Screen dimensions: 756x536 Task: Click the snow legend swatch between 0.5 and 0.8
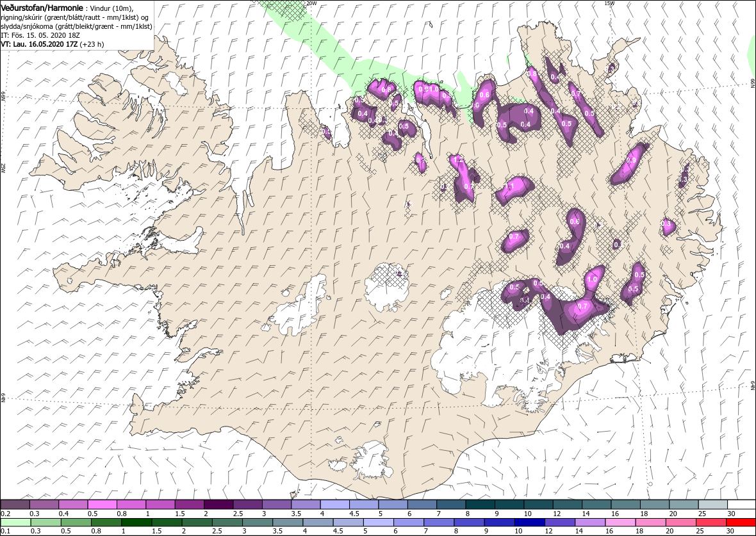pyautogui.click(x=103, y=505)
